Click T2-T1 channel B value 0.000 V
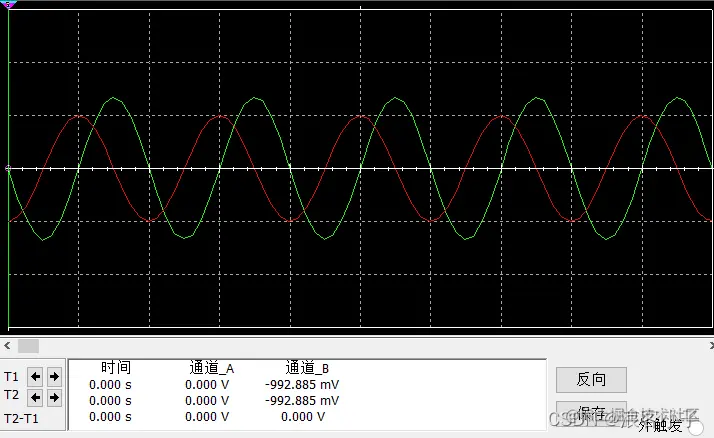This screenshot has width=714, height=438. click(303, 417)
